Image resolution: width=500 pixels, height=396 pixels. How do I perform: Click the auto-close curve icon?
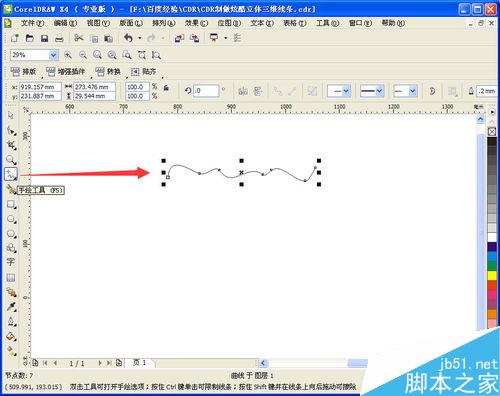point(432,91)
